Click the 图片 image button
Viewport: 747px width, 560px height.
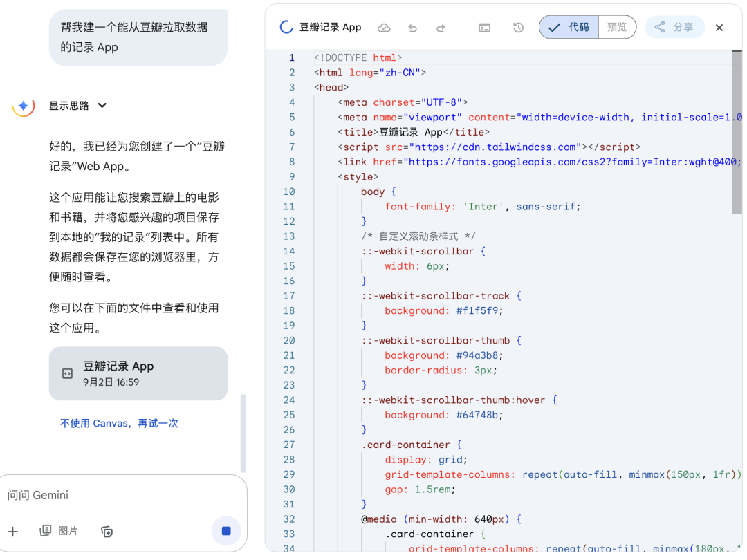tap(59, 531)
